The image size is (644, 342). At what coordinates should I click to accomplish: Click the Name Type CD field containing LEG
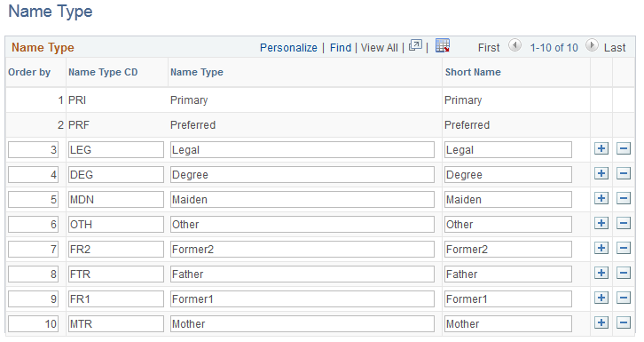point(116,149)
